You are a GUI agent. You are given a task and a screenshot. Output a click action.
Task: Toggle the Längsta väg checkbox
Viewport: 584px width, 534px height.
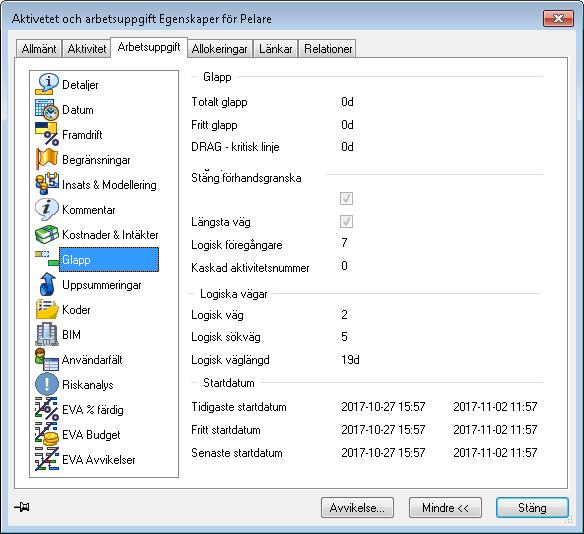[346, 222]
